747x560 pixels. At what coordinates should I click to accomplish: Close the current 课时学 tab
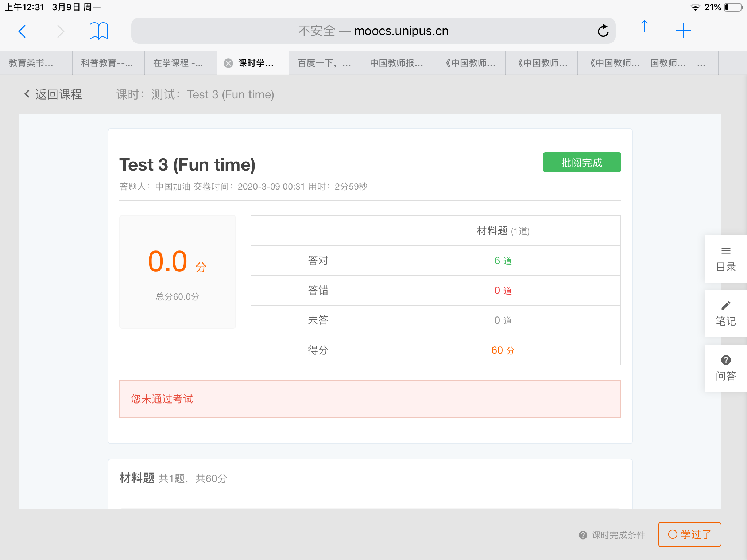coord(228,63)
